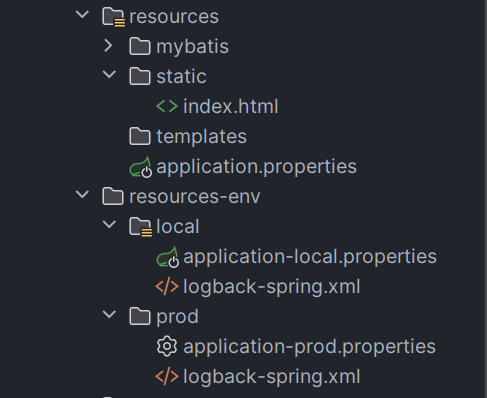Select the local folder name
487x398 pixels.
pyautogui.click(x=178, y=227)
